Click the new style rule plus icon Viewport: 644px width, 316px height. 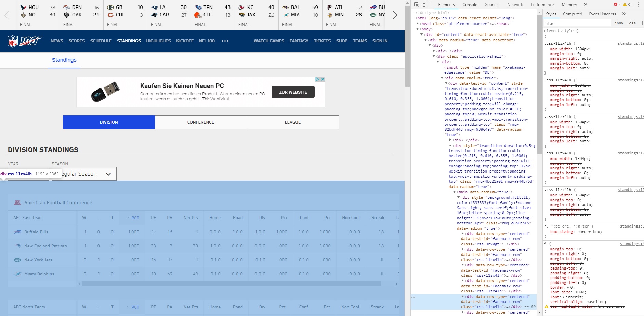pyautogui.click(x=642, y=23)
